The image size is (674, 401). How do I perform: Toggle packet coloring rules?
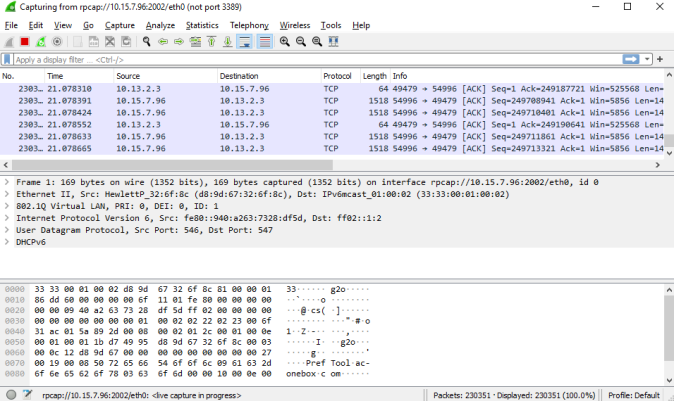[264, 42]
